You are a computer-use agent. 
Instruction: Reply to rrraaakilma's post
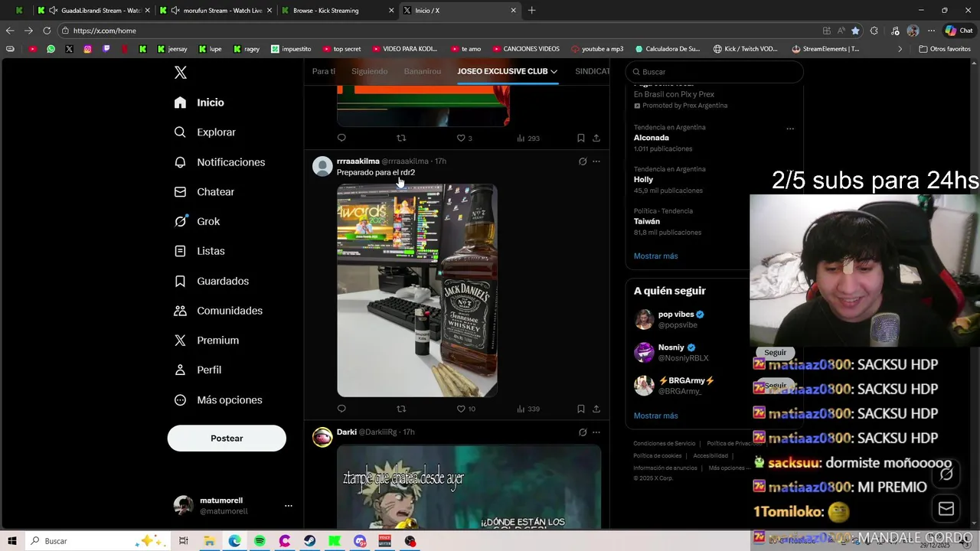point(341,409)
